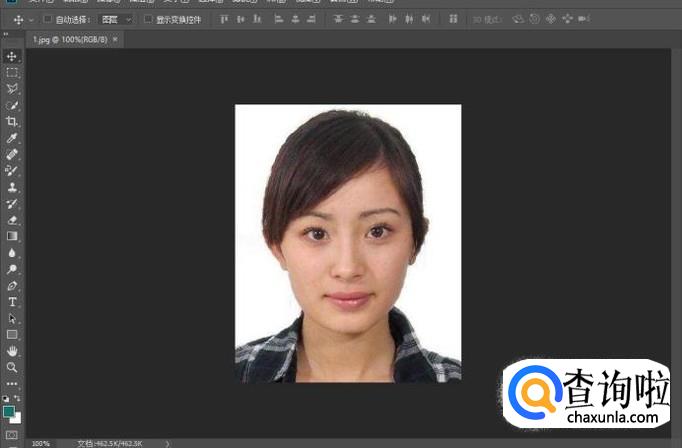Swap foreground and background colors
Viewport: 682px width, 448px height.
[x=18, y=398]
